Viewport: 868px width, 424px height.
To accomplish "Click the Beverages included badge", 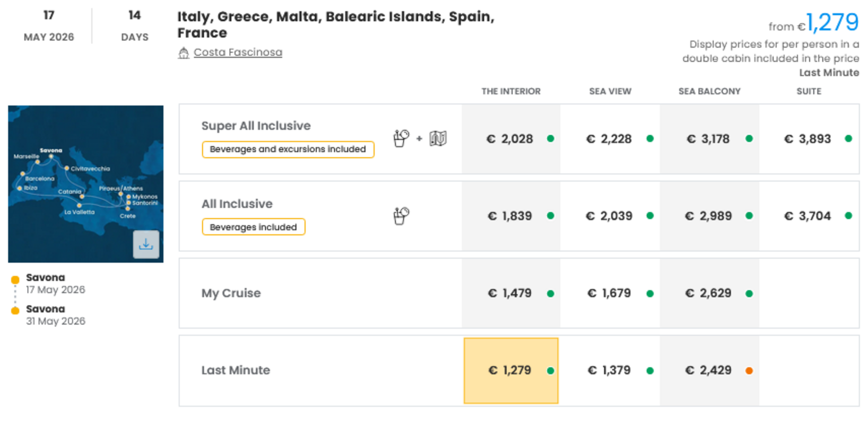I will click(x=253, y=227).
